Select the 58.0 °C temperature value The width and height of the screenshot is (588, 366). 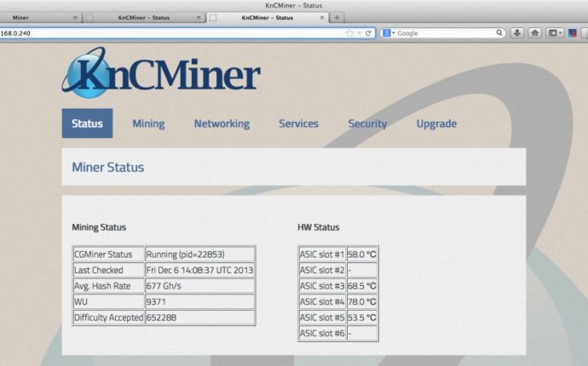click(362, 254)
